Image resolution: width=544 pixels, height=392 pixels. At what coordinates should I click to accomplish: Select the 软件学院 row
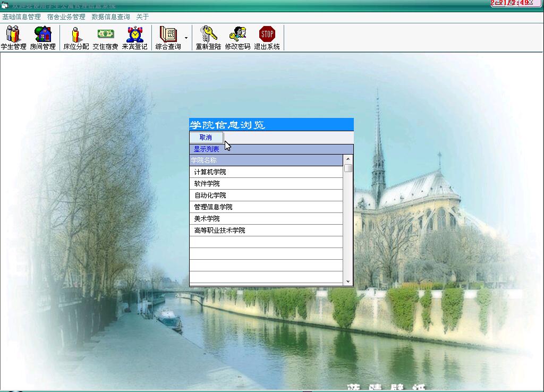[x=266, y=183]
